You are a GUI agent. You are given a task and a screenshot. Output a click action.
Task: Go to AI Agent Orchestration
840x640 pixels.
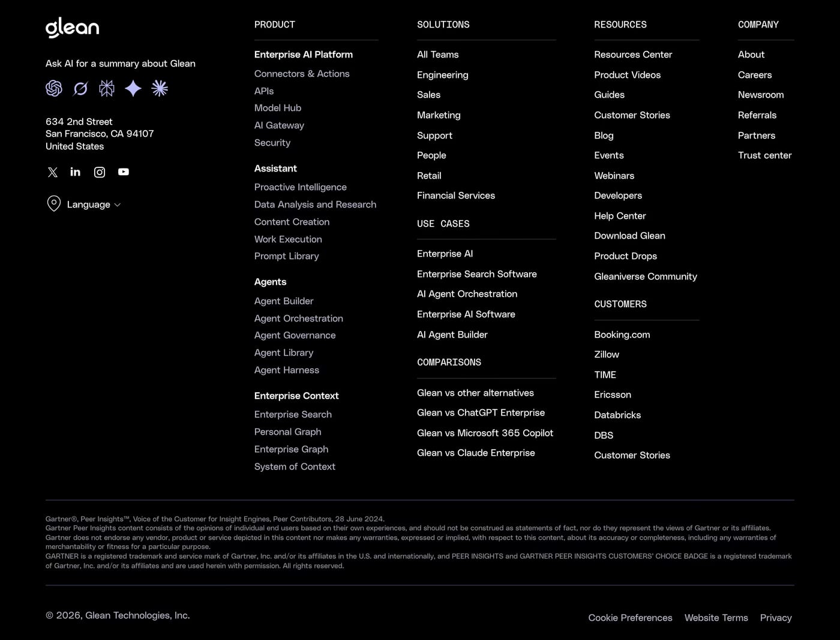(467, 294)
